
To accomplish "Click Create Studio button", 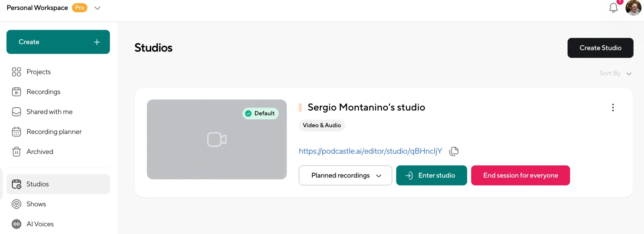I will (600, 48).
